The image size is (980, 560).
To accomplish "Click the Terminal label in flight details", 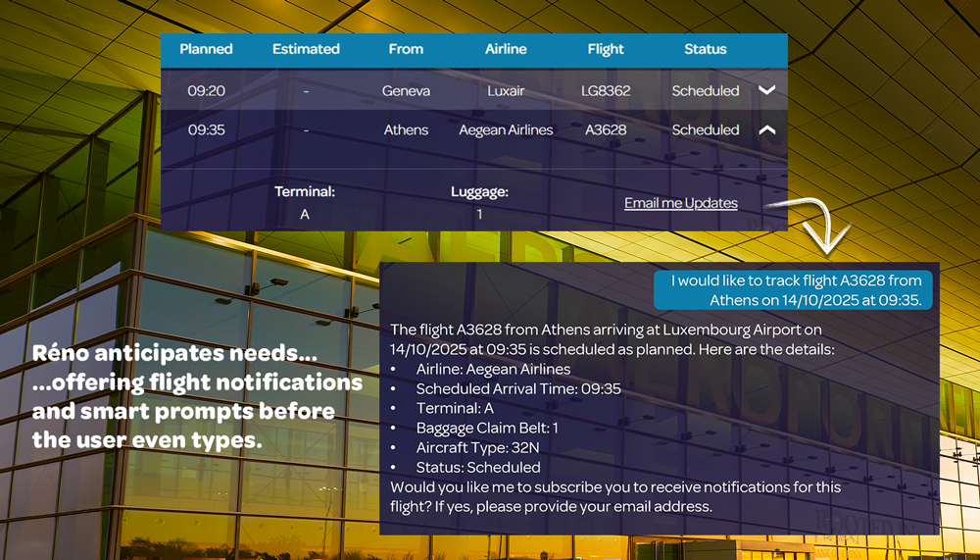I will click(305, 192).
